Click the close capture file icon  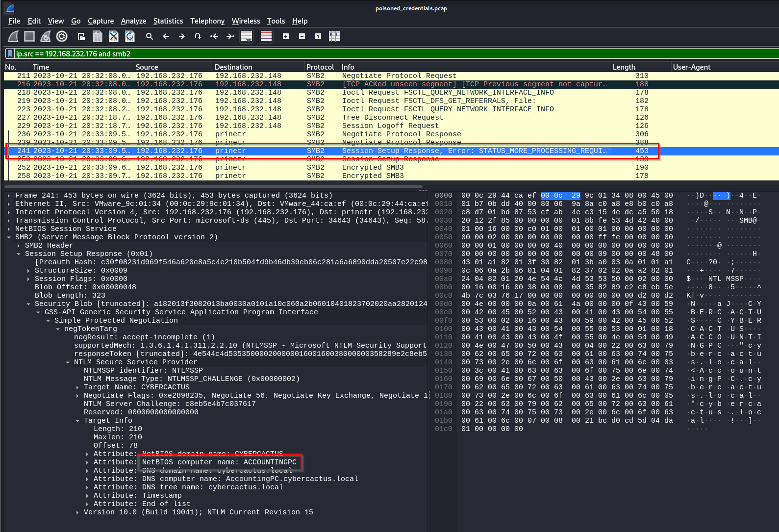point(114,36)
